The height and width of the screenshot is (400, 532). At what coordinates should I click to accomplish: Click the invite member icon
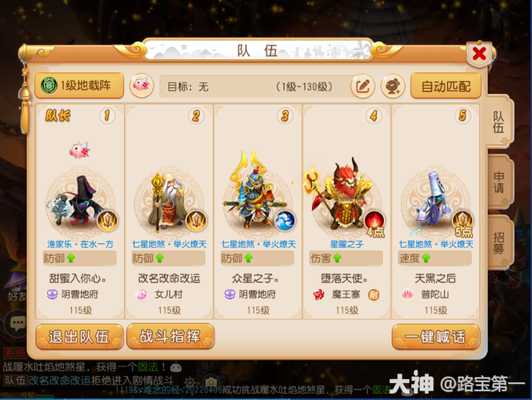[393, 86]
